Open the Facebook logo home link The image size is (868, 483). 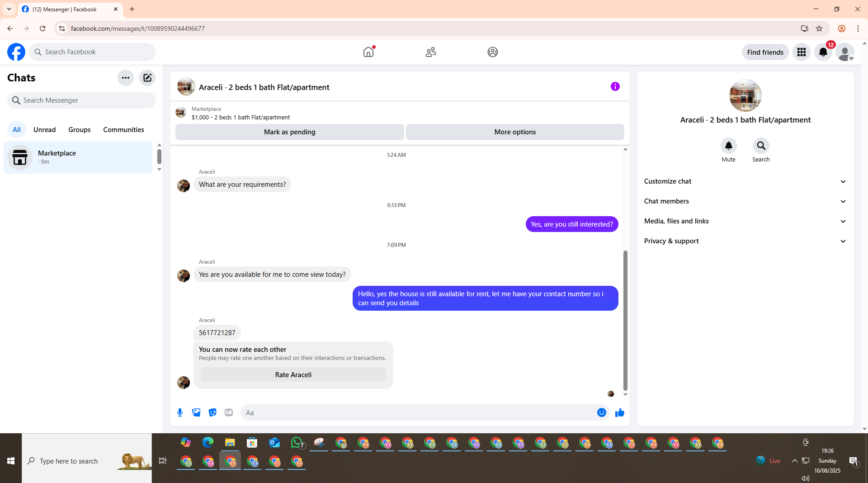(16, 52)
